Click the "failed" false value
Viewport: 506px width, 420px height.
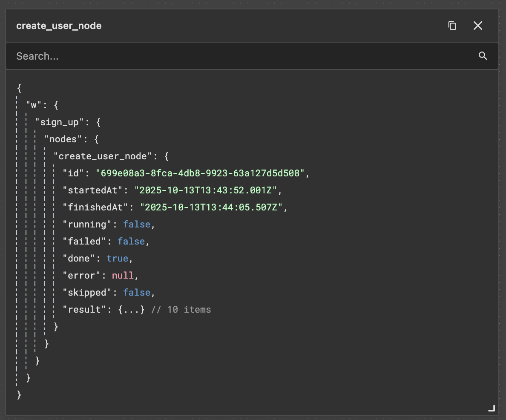click(131, 242)
